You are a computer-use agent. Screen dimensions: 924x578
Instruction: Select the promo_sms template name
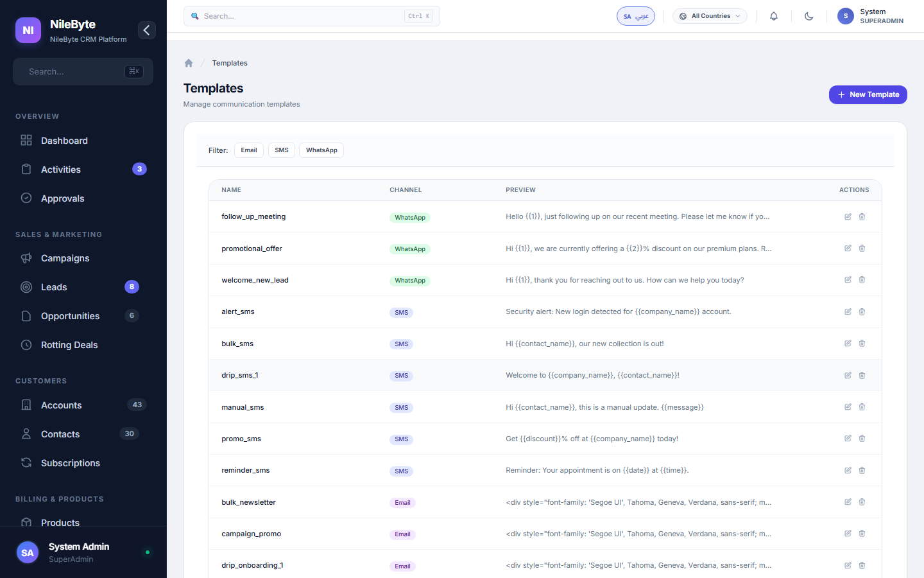point(241,439)
